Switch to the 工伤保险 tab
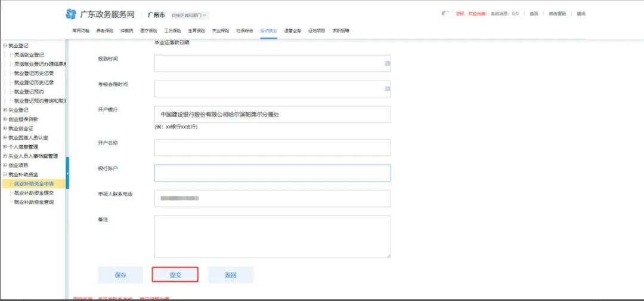Viewport: 644px width, 301px height. point(172,30)
